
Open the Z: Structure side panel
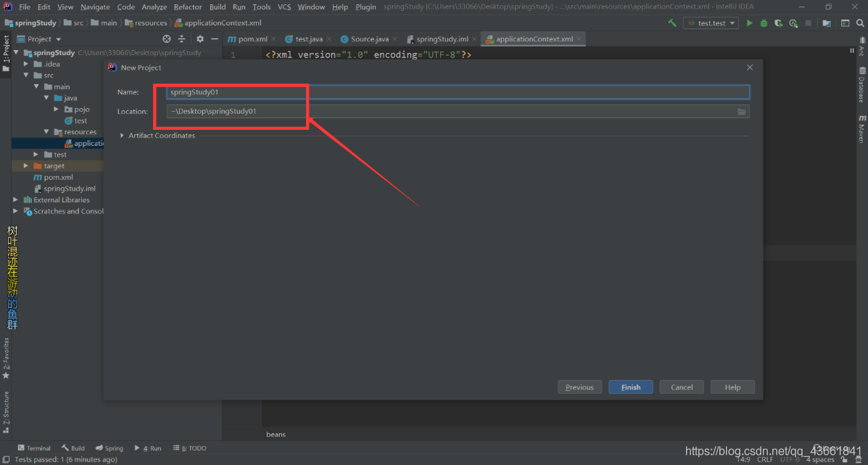6,412
